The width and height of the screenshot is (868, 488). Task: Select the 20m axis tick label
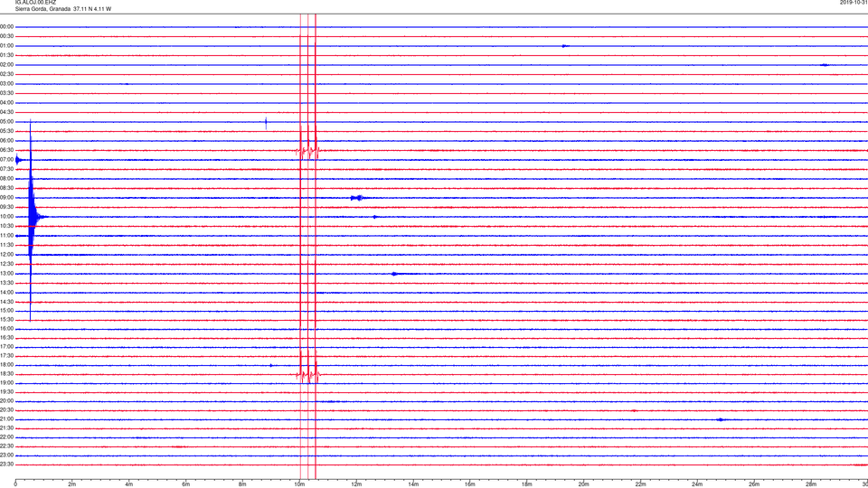point(583,484)
